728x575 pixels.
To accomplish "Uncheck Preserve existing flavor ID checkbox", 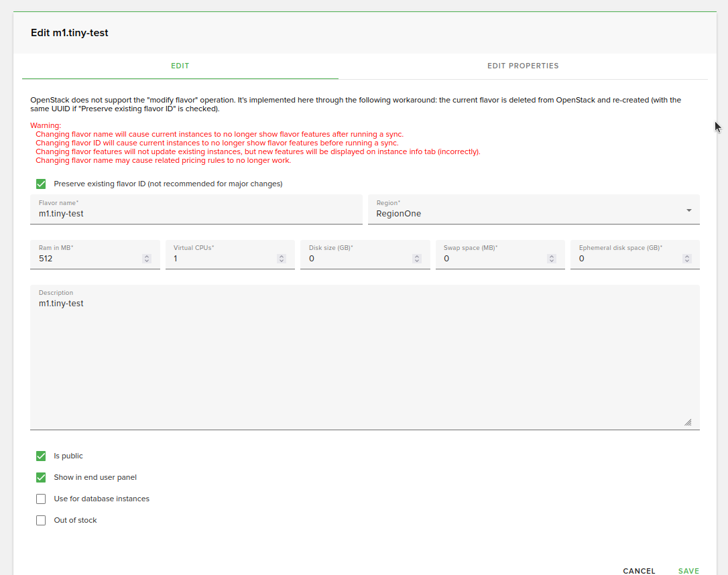I will (x=41, y=184).
